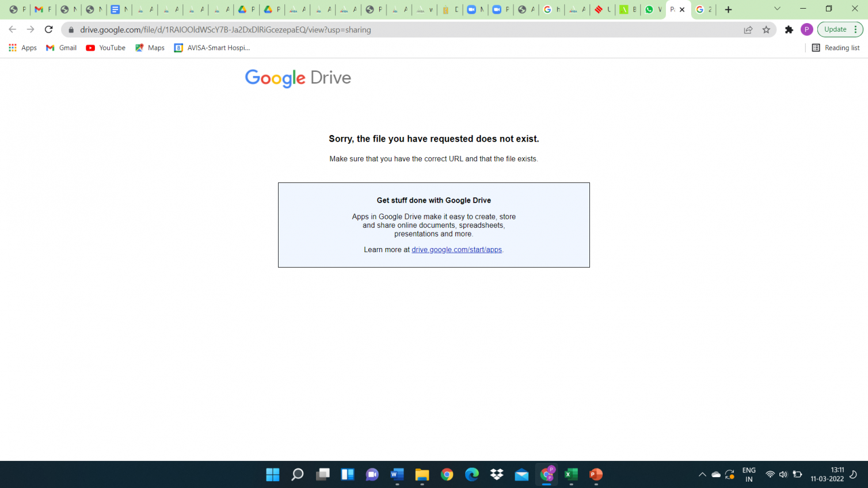Open the AVISA-Smart Hospi... bookmark
This screenshot has height=488, width=868.
pos(212,48)
